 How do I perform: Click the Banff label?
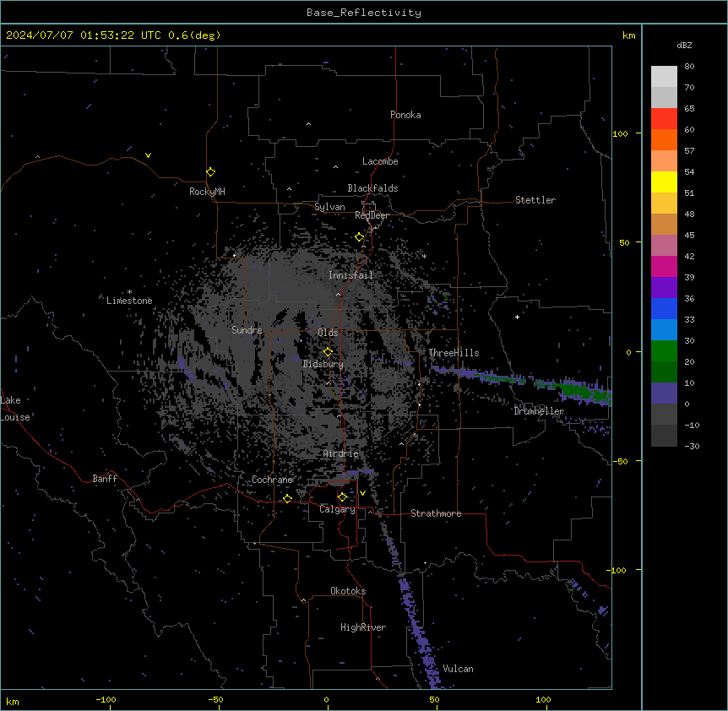(x=105, y=479)
